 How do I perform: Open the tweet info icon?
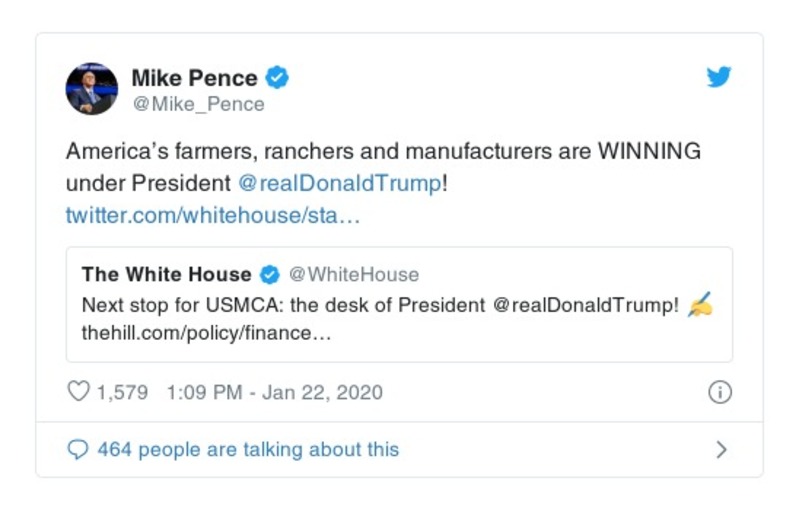pyautogui.click(x=719, y=392)
